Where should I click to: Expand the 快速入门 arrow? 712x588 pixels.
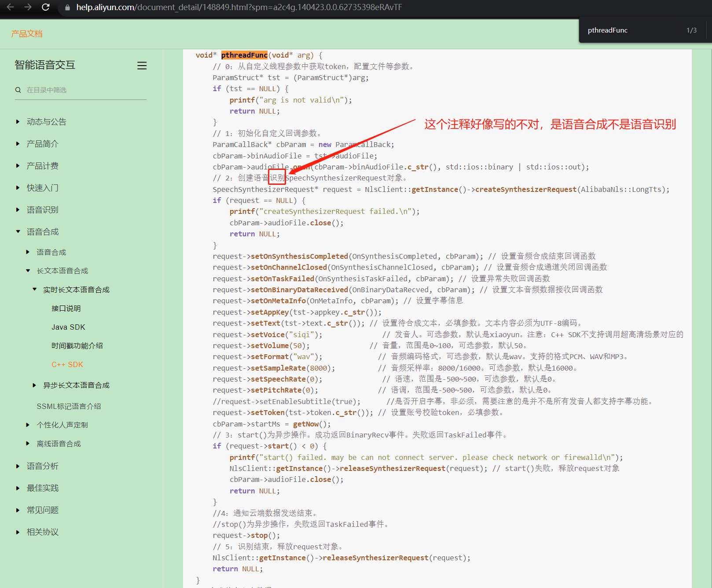[18, 187]
